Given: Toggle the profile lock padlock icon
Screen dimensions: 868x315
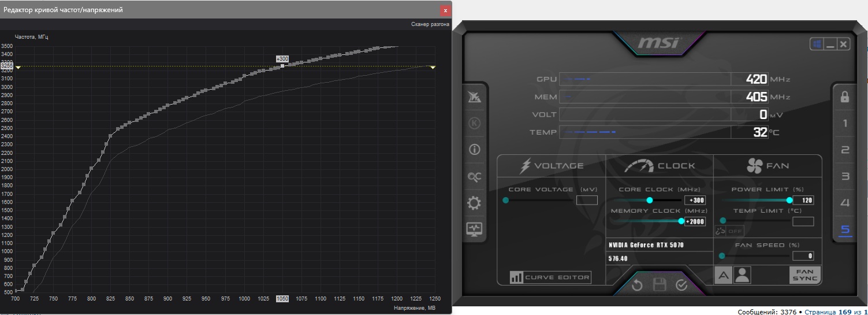Looking at the screenshot, I should pos(845,97).
